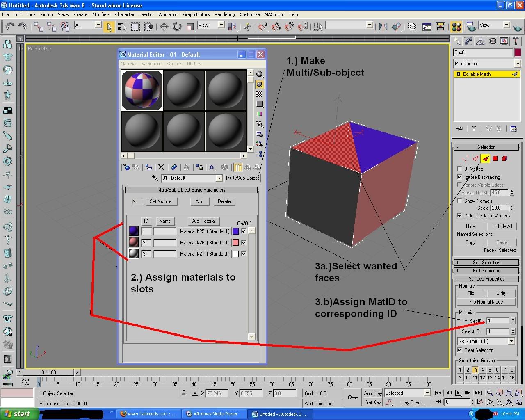
Task: Click the Undo arrow in main toolbar
Action: coord(9,27)
